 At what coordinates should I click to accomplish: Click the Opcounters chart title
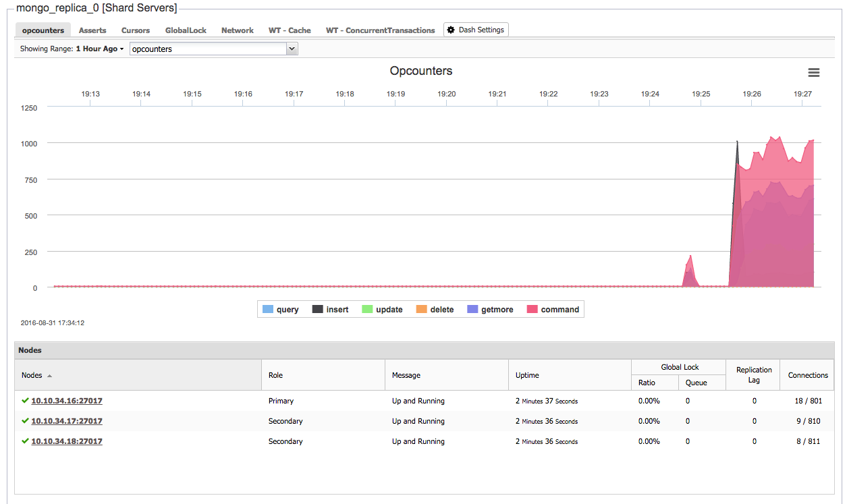click(421, 71)
